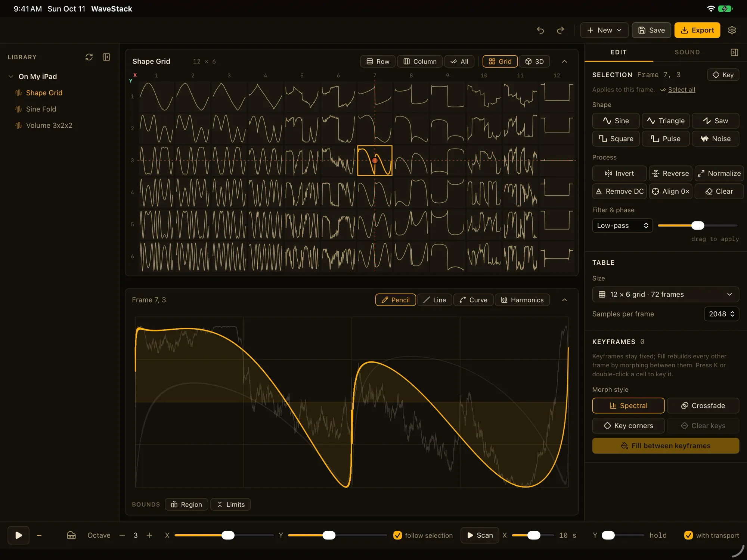Click Fill between keyframes
The width and height of the screenshot is (747, 560).
pos(666,446)
